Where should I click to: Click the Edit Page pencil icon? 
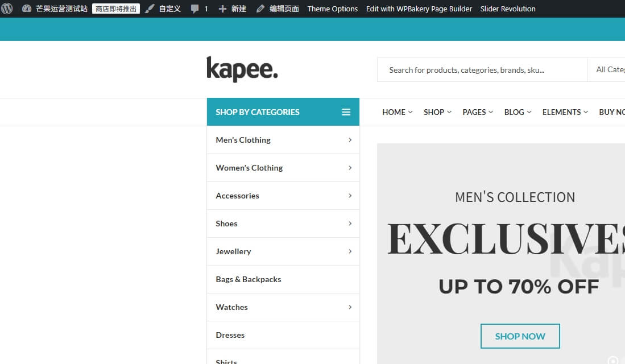point(260,9)
